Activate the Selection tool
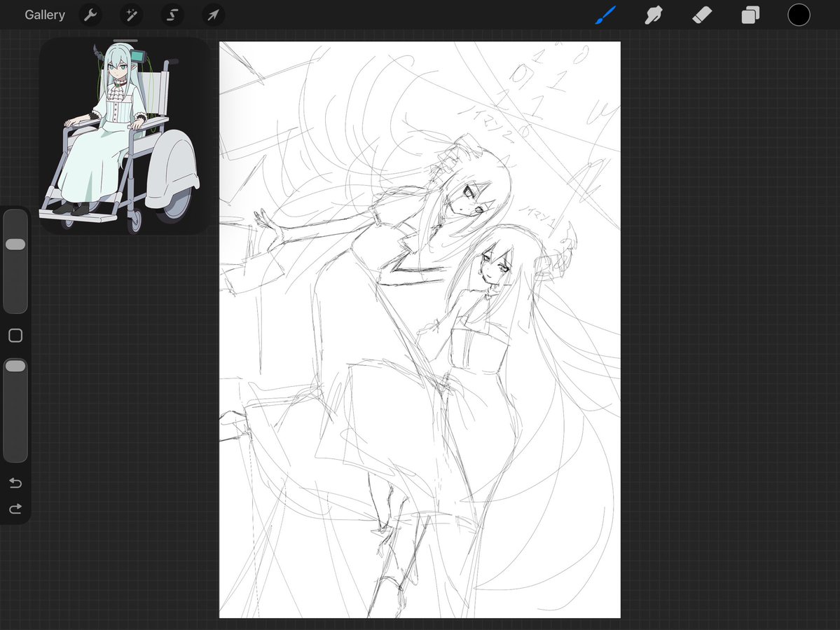This screenshot has width=840, height=630. pos(172,15)
